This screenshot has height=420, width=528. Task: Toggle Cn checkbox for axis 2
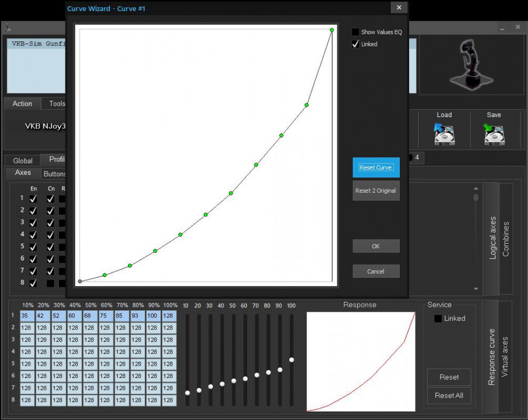pyautogui.click(x=50, y=211)
